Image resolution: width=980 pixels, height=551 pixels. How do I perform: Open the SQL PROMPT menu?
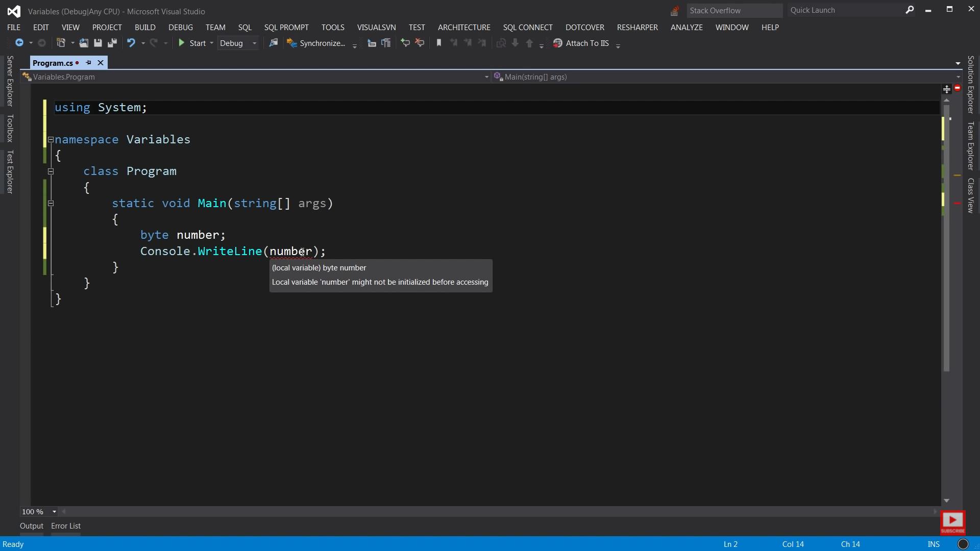(286, 28)
